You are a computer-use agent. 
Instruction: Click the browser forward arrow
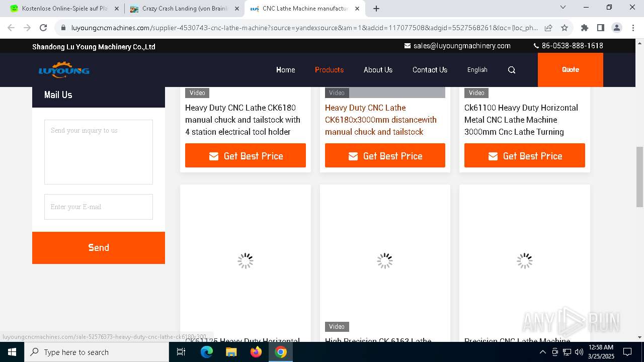coord(27,28)
